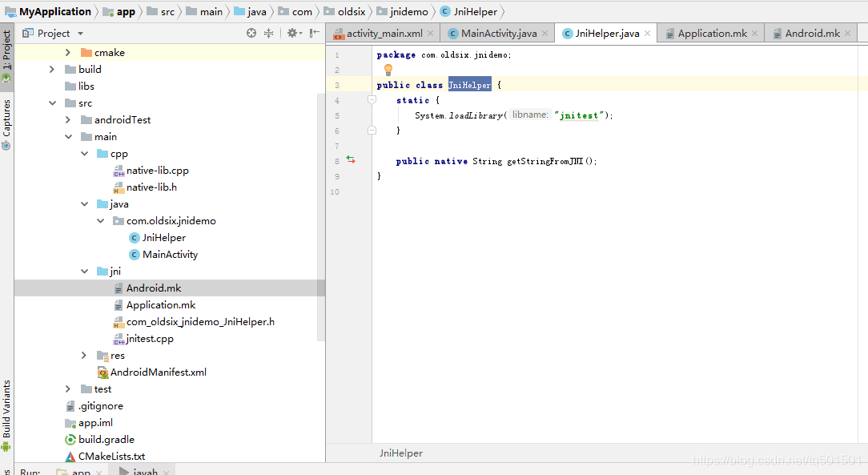Screen dimensions: 868x475
Task: Collapse the com.oldsix.jnidemo package
Action: [x=100, y=221]
